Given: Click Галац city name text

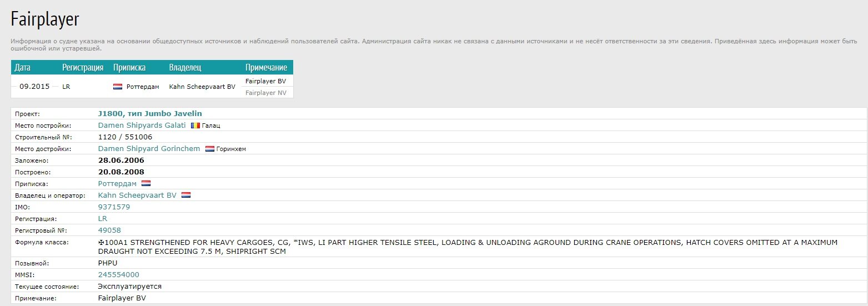Looking at the screenshot, I should click(211, 126).
